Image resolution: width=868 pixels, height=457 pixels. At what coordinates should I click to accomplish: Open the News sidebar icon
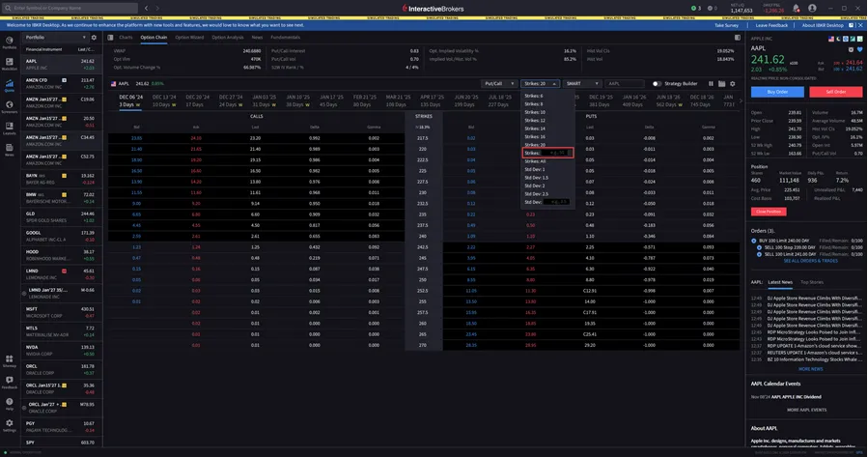click(x=10, y=150)
